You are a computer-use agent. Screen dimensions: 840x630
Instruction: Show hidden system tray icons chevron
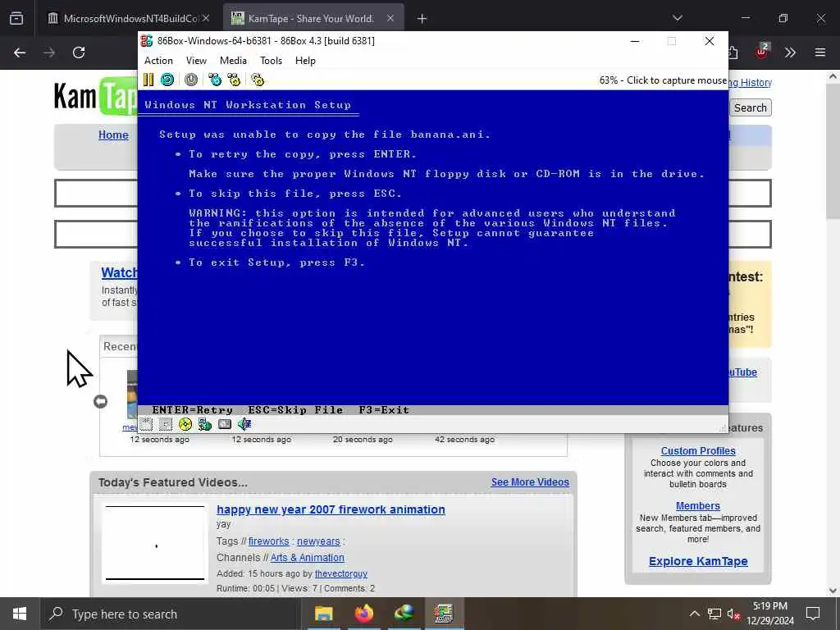point(694,614)
